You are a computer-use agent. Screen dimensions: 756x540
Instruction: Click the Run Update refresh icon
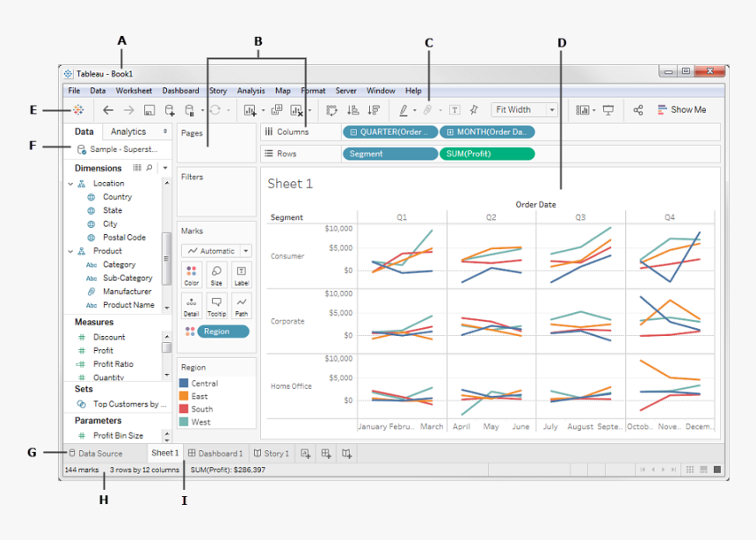215,110
